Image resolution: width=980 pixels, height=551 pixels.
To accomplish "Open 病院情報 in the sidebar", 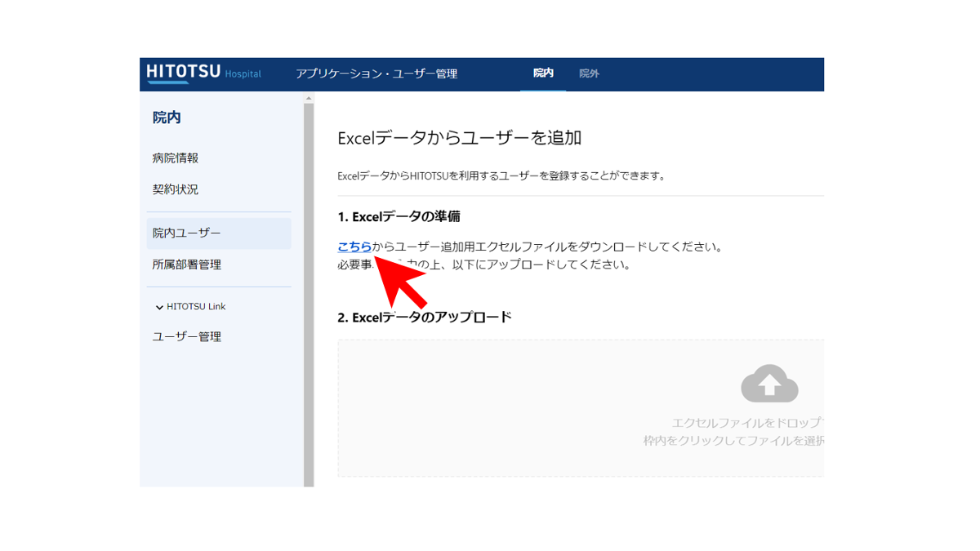I will click(x=176, y=158).
